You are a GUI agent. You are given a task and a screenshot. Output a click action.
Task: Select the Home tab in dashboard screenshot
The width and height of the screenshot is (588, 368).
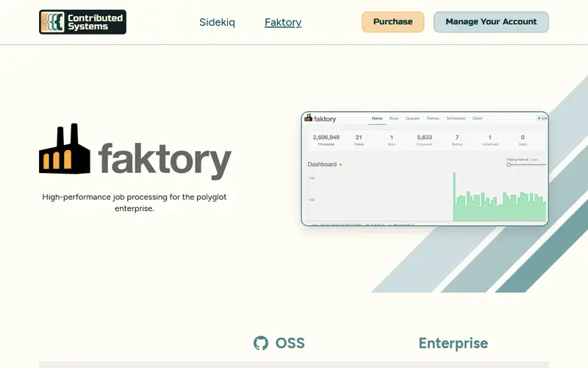pos(377,118)
